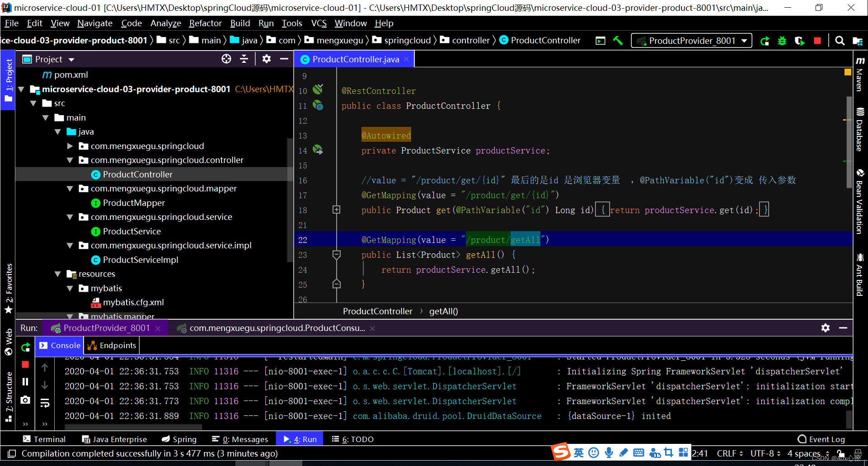Open Project panel settings gear
Screen dimensions: 868x466
point(267,59)
